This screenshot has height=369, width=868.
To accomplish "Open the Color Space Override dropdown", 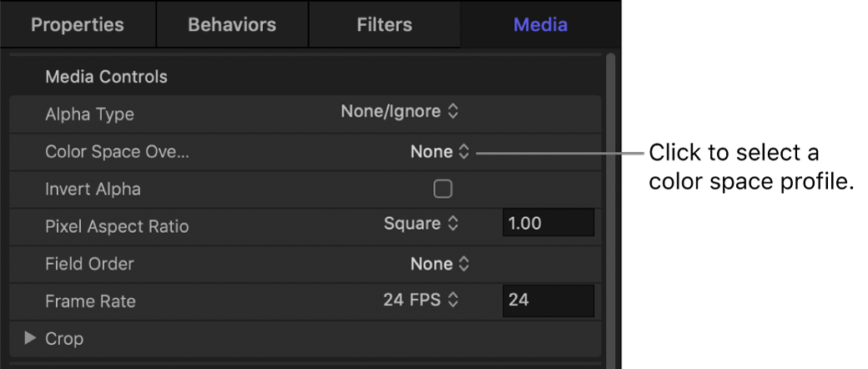I will (x=440, y=152).
